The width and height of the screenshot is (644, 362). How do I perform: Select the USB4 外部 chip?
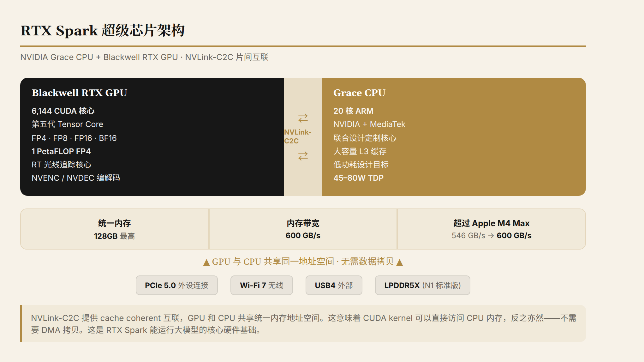click(x=334, y=285)
